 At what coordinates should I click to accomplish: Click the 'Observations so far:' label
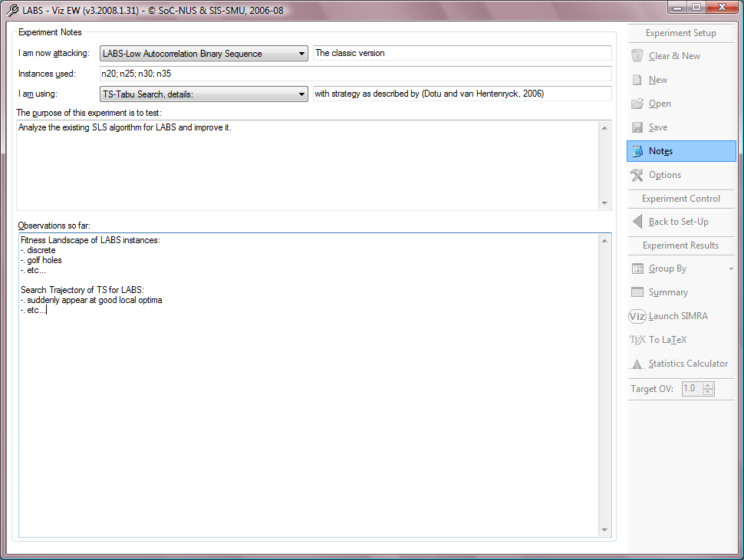pyautogui.click(x=54, y=226)
